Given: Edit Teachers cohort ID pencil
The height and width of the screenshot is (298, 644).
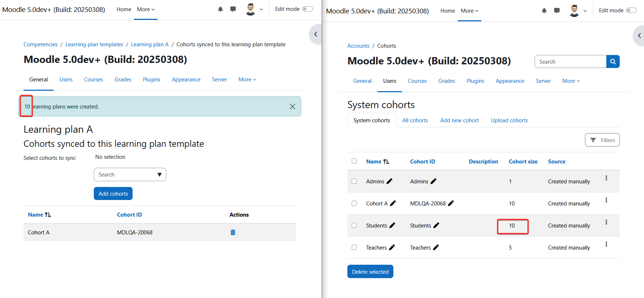Looking at the screenshot, I should pyautogui.click(x=436, y=247).
